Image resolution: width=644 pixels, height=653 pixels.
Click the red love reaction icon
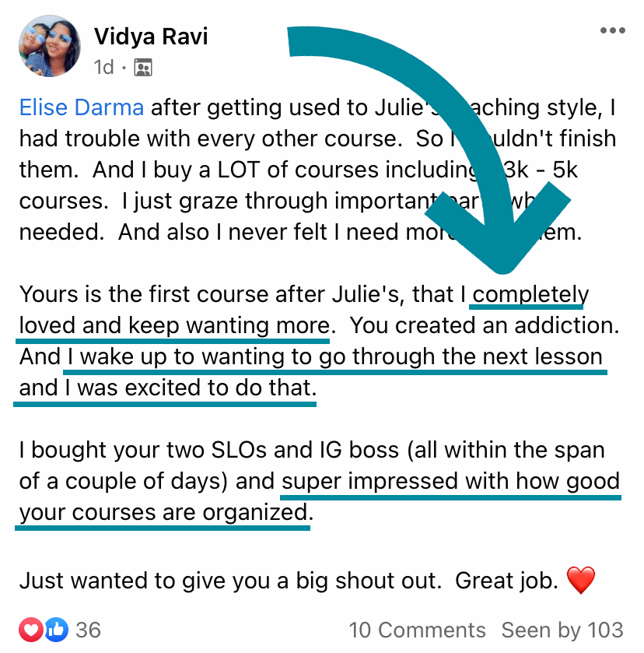click(x=31, y=629)
